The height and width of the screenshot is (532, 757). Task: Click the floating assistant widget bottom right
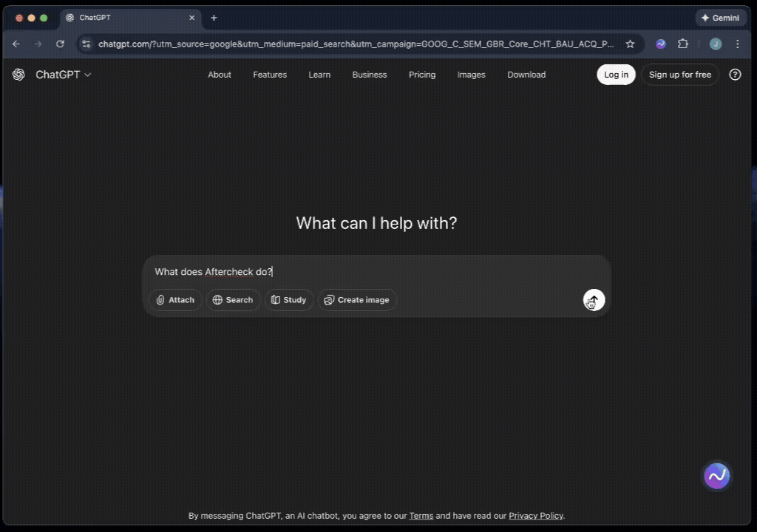point(716,476)
